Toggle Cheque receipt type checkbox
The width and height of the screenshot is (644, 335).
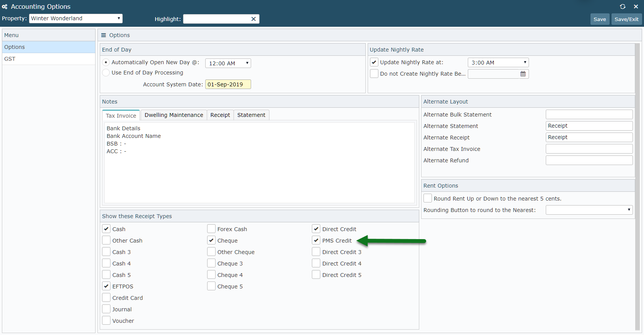tap(211, 241)
